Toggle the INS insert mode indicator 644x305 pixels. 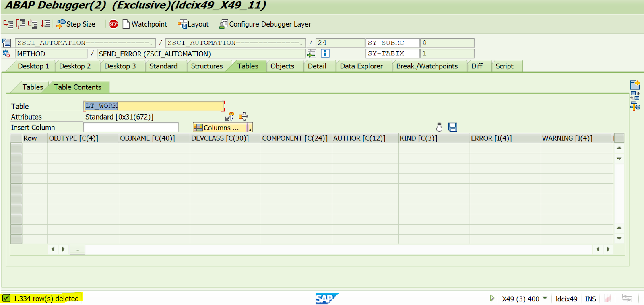point(590,299)
